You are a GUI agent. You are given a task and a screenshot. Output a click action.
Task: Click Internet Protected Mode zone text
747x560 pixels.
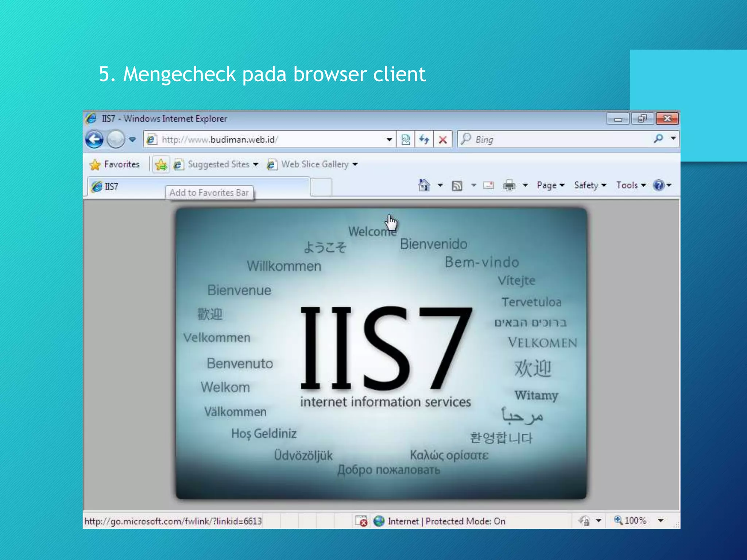pyautogui.click(x=446, y=521)
